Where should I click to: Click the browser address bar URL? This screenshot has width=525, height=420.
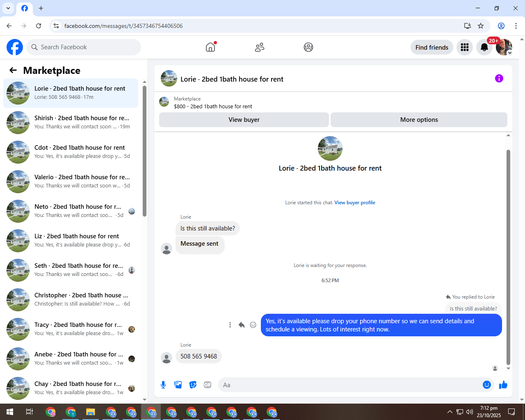click(123, 26)
